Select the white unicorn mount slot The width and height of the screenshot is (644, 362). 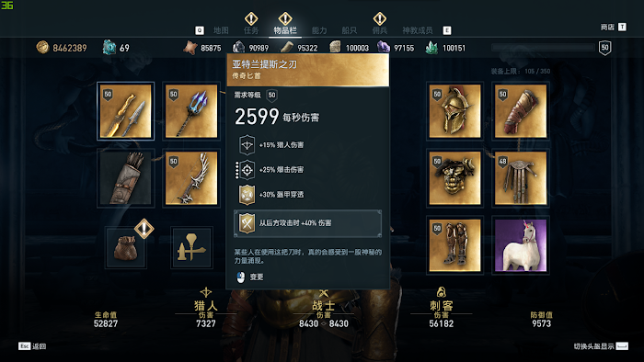(x=521, y=245)
